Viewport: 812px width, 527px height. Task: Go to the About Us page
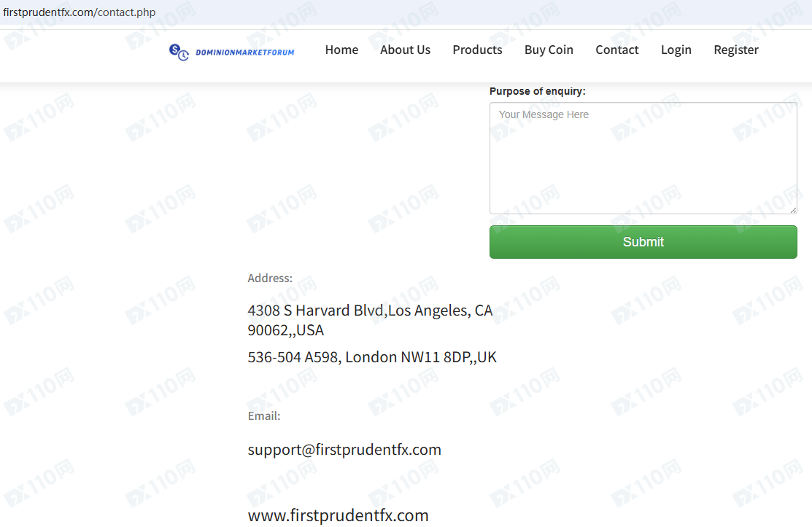click(x=405, y=50)
